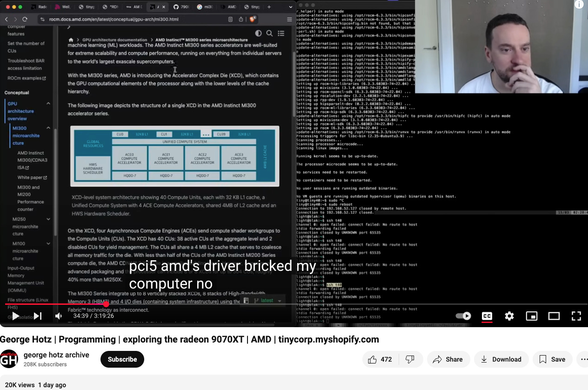Image resolution: width=588 pixels, height=390 pixels.
Task: Open the docs search magnifier
Action: point(269,34)
